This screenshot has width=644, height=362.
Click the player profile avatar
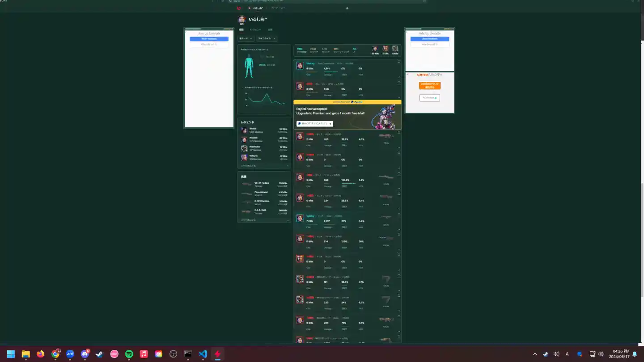241,19
